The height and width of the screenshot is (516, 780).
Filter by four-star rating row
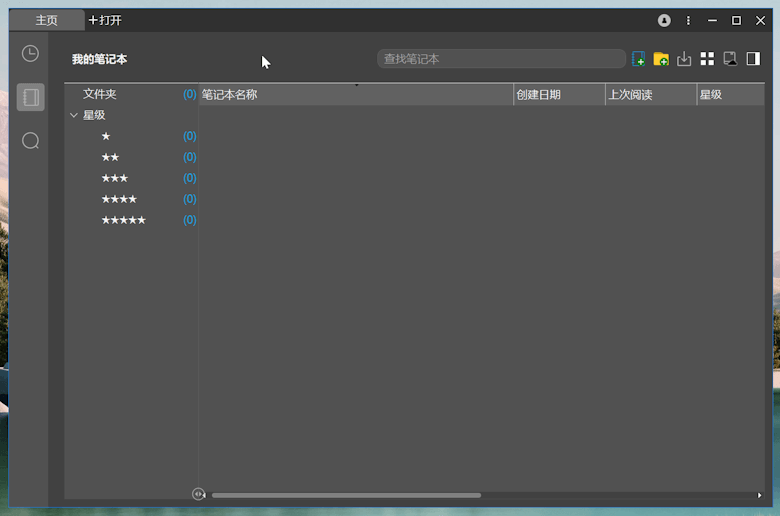[x=132, y=199]
